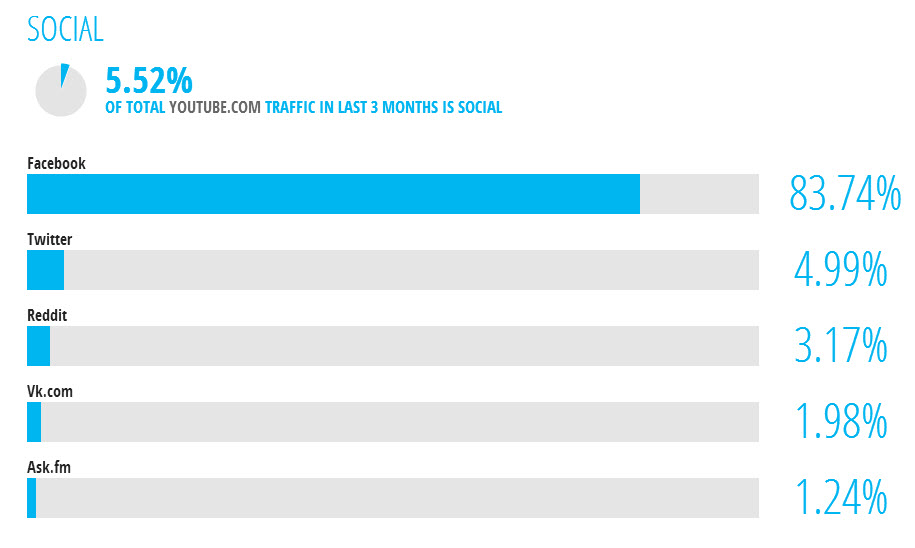
Task: Click the blue segment of the Twitter bar
Action: pos(45,270)
